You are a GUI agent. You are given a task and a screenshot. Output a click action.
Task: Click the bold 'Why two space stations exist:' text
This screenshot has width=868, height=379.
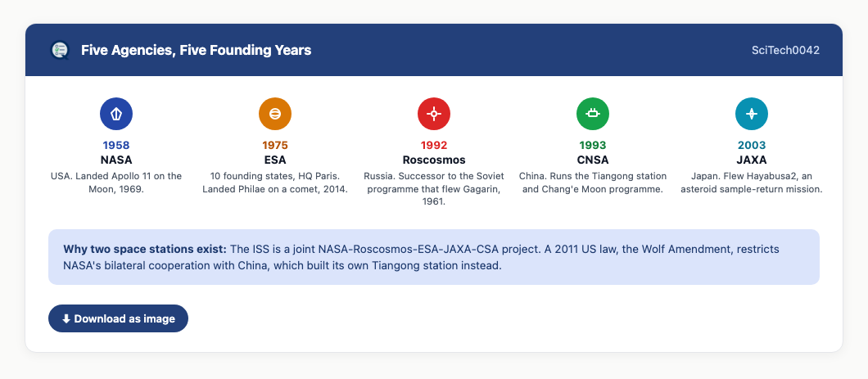pos(145,249)
